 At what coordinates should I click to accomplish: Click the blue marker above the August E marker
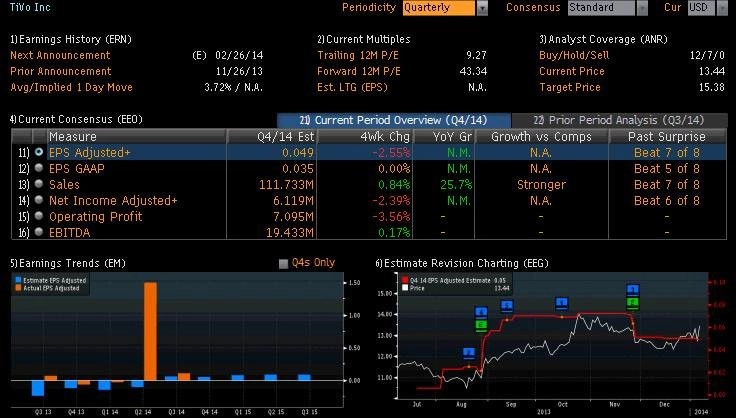(x=481, y=312)
